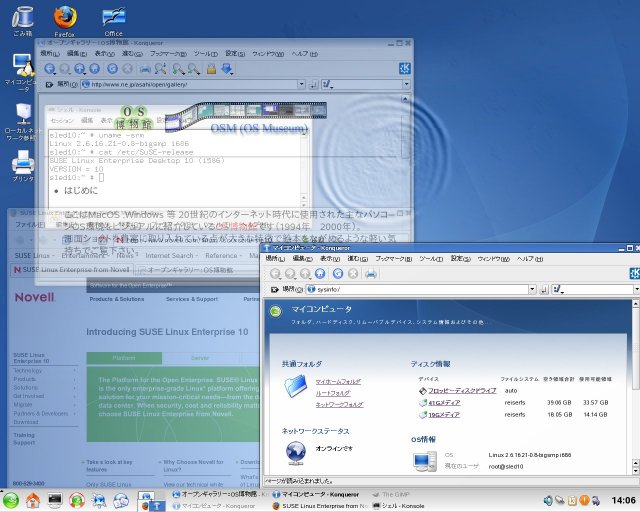The image size is (640, 512).
Task: Open the ルートフォルダ link
Action: point(333,393)
